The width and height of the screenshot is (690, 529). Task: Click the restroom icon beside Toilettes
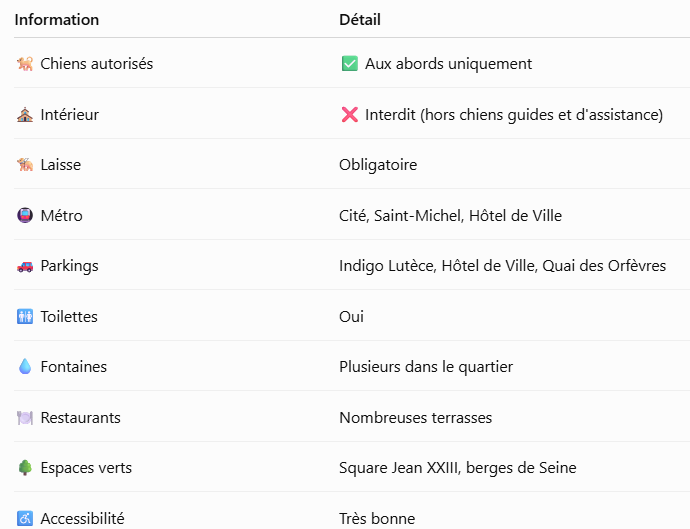click(25, 316)
